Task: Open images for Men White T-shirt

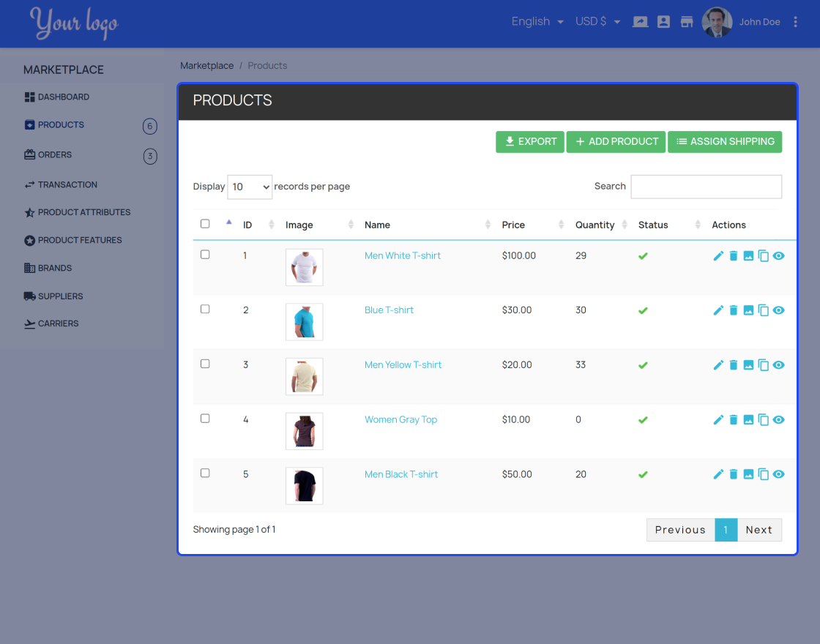Action: click(748, 255)
